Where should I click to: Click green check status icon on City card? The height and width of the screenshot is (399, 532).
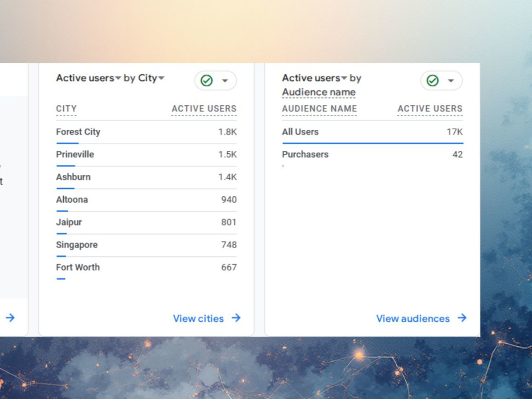(206, 81)
